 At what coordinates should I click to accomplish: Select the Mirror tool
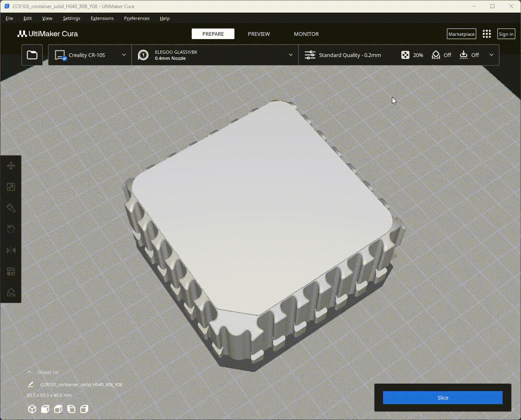coord(11,250)
